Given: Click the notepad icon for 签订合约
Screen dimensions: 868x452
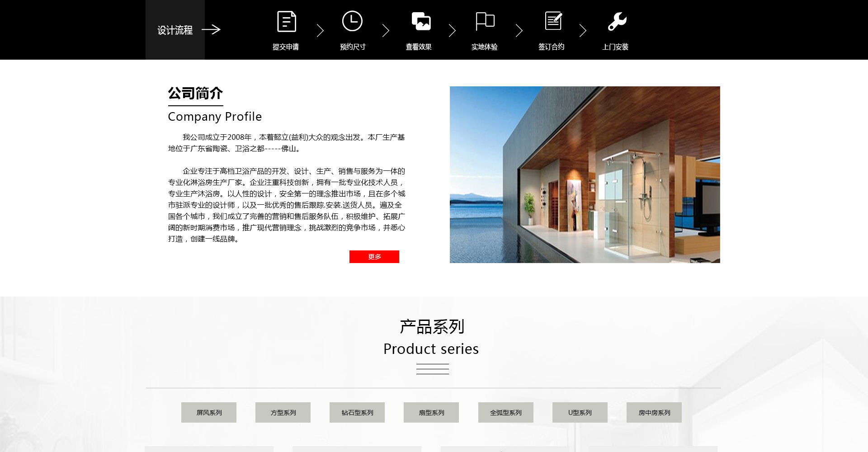Looking at the screenshot, I should pos(553,21).
